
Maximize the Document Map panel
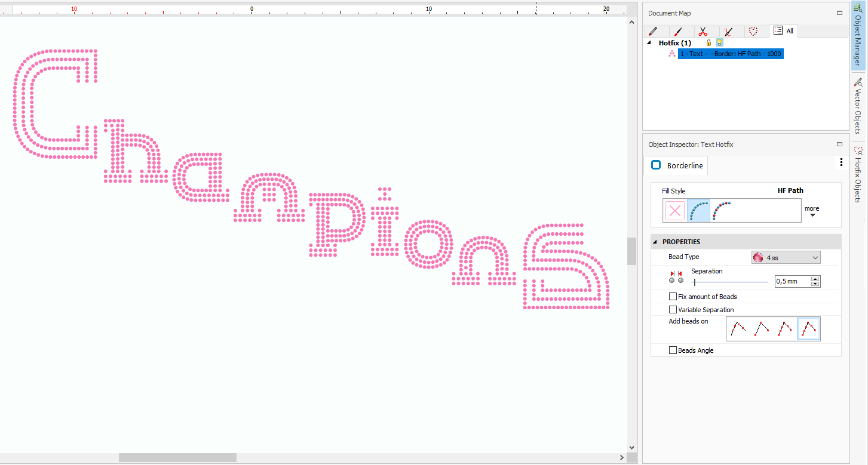pyautogui.click(x=839, y=13)
